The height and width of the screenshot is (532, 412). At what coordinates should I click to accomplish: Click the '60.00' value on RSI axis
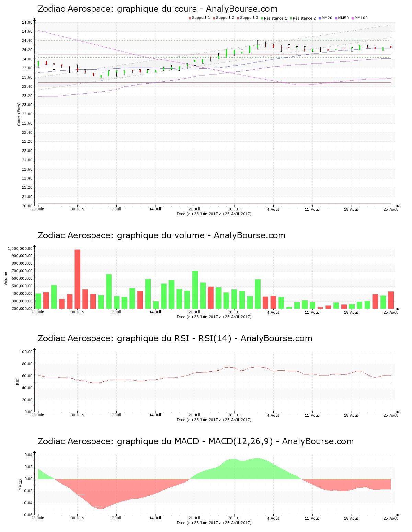pos(27,376)
